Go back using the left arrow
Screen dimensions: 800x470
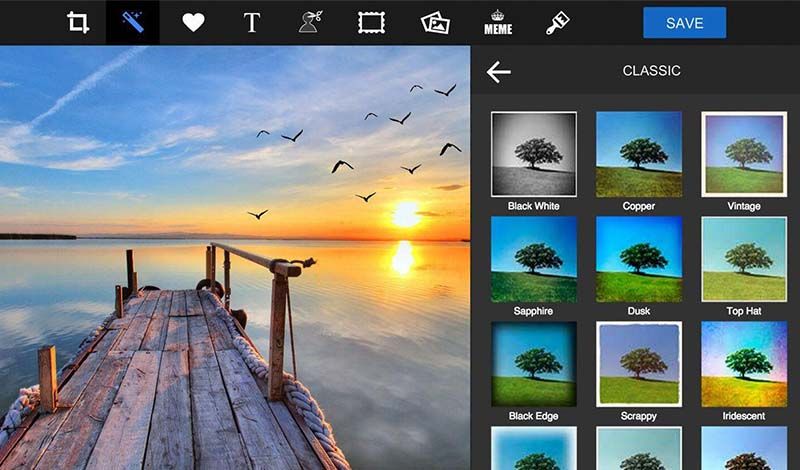(498, 71)
